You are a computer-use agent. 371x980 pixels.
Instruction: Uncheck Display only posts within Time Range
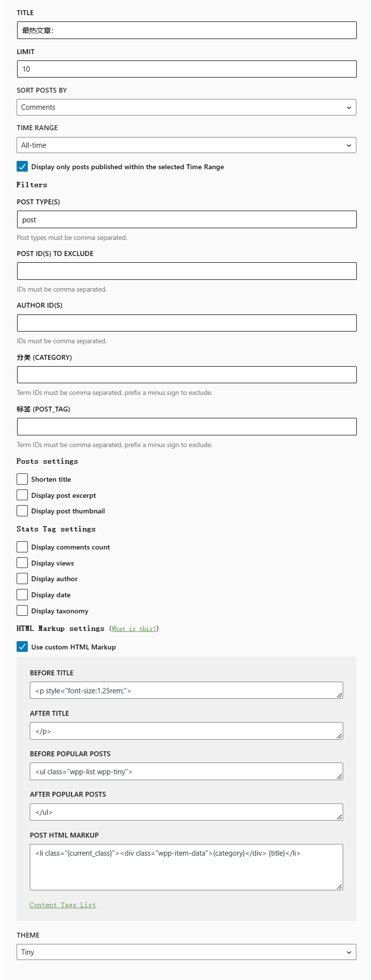pos(22,167)
